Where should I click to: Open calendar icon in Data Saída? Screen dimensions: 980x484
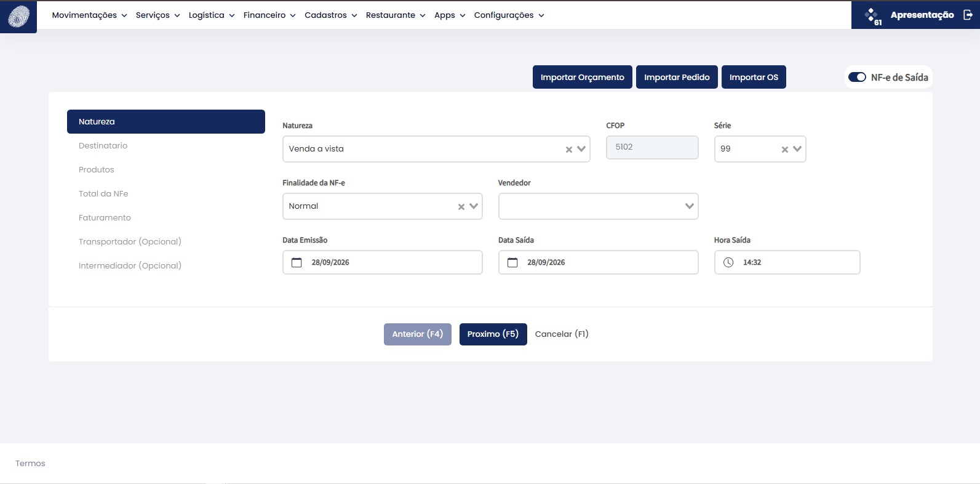[x=512, y=262]
